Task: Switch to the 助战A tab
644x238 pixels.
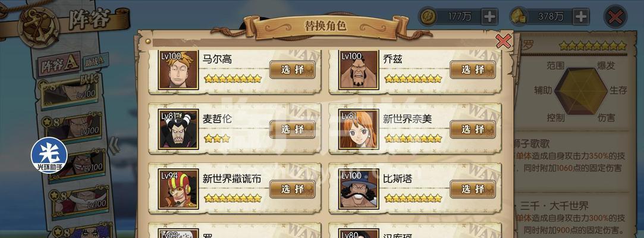Action: [95, 61]
